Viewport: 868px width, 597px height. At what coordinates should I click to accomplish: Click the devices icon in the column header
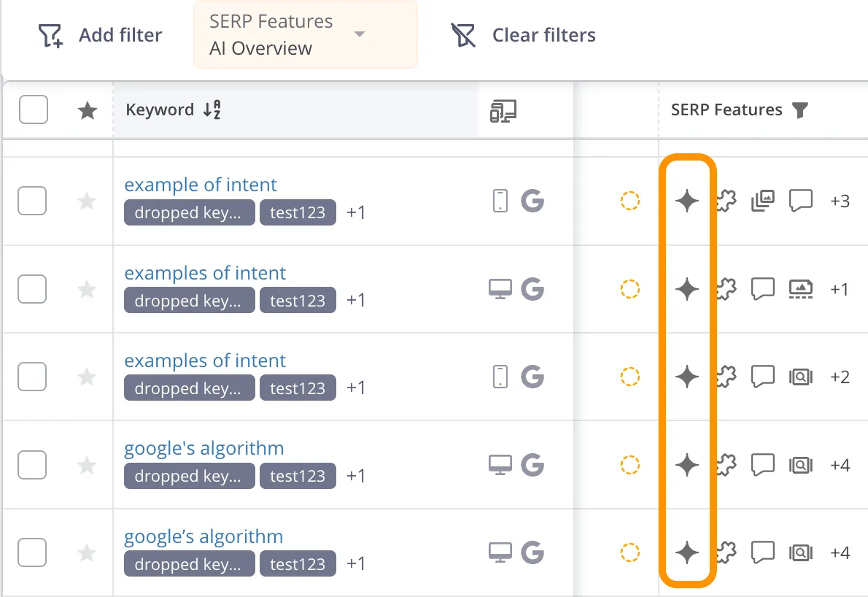click(x=501, y=109)
